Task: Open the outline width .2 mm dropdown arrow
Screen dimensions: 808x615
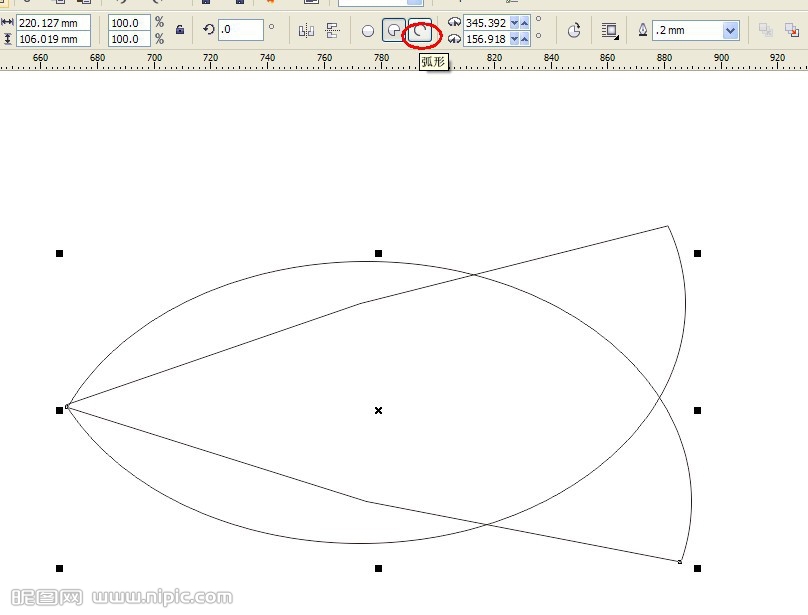Action: point(730,30)
